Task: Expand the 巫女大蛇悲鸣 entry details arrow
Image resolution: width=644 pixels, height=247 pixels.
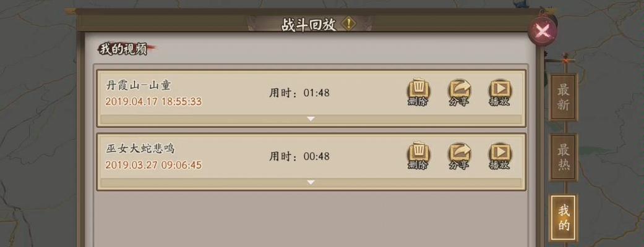Action: click(311, 182)
